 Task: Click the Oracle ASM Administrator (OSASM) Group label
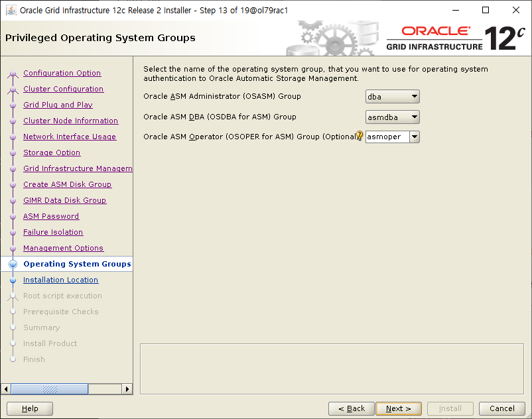click(x=222, y=96)
